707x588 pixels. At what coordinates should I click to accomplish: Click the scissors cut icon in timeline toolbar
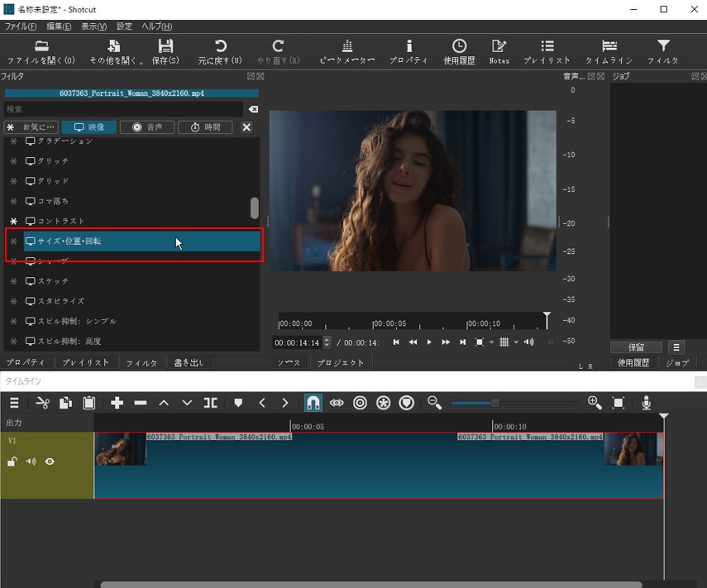tap(42, 403)
